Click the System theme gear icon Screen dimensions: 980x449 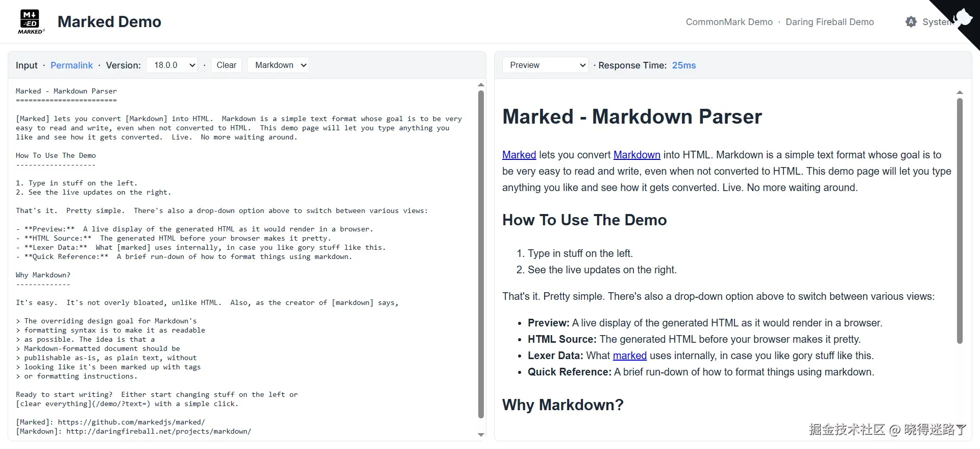[x=911, y=22]
